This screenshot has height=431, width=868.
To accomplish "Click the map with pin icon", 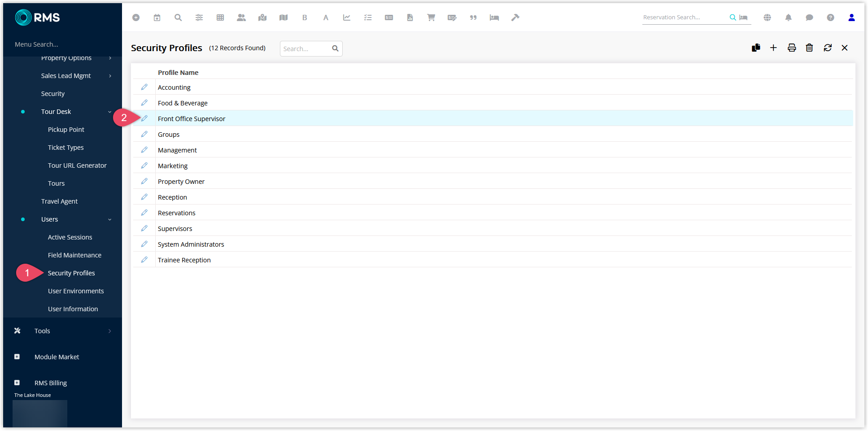I will pos(262,17).
